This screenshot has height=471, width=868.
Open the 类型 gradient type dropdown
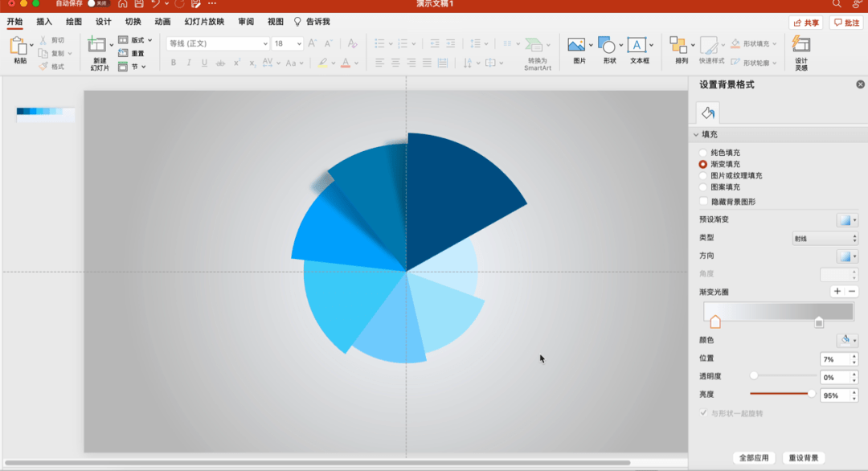click(825, 239)
